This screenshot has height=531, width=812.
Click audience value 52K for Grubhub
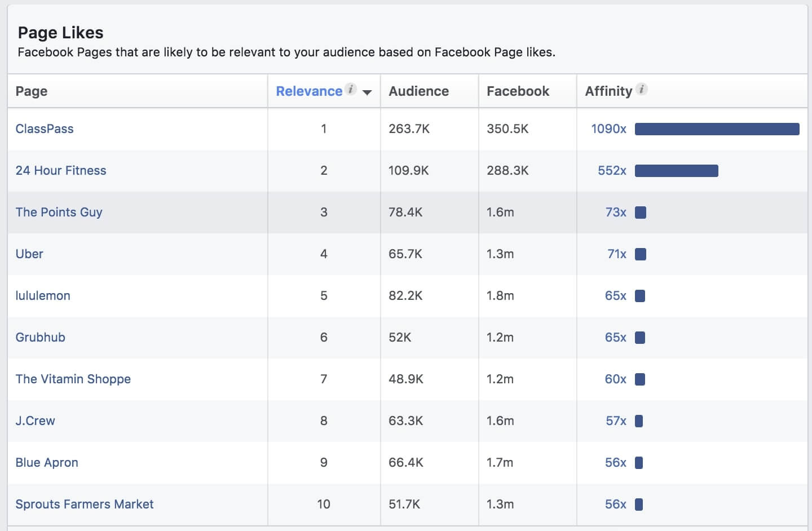pyautogui.click(x=400, y=337)
